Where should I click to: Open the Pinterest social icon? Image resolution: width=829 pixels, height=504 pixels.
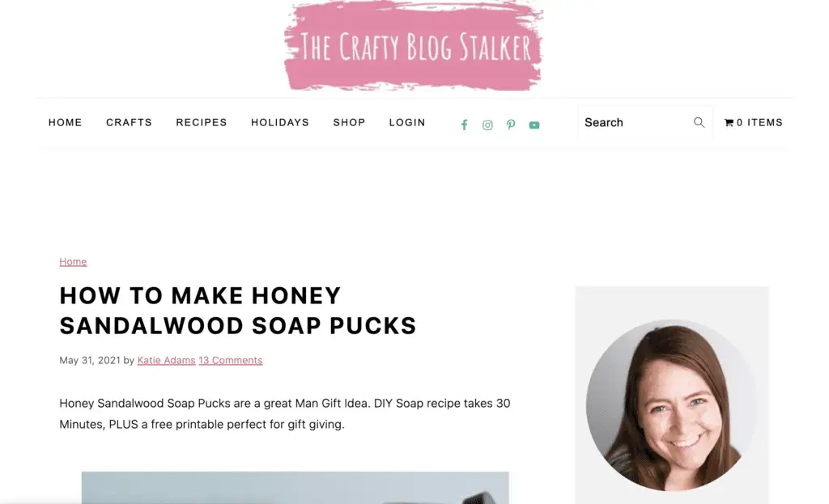(511, 125)
